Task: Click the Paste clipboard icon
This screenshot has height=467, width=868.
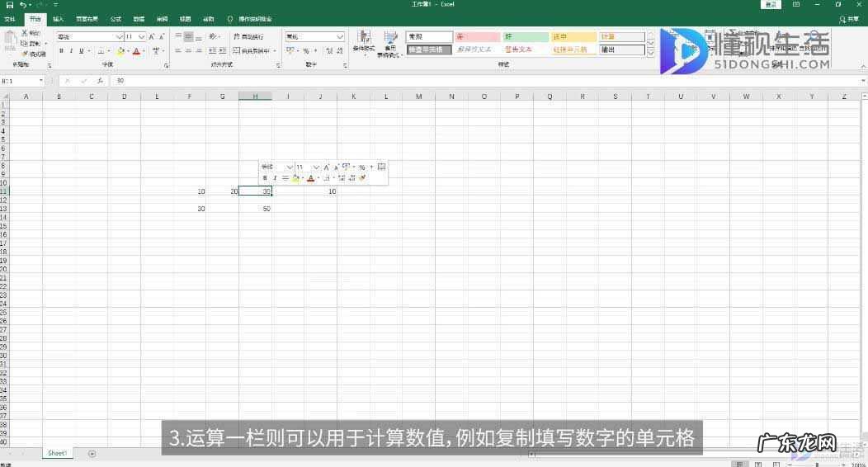Action: point(10,40)
